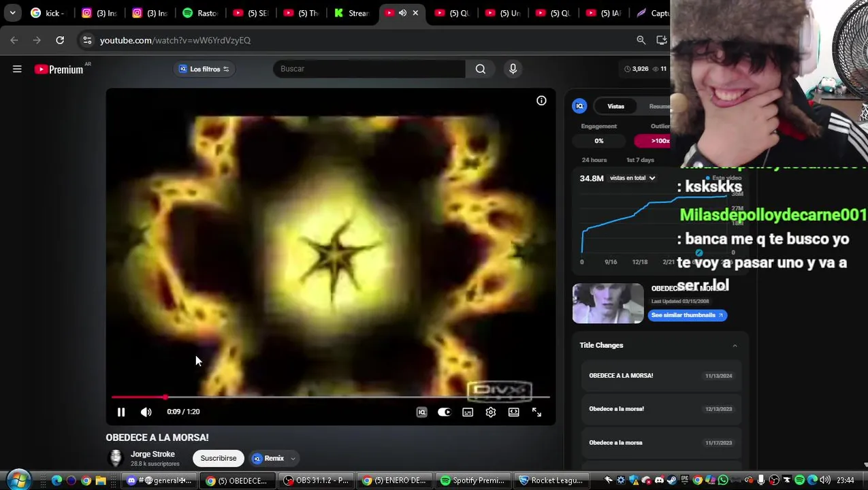Image resolution: width=868 pixels, height=490 pixels.
Task: Mute the active tab via speaker icon
Action: click(402, 13)
